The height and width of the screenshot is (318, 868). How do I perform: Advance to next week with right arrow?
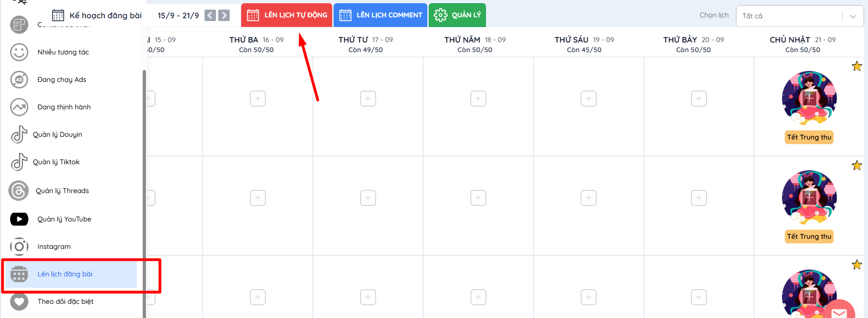coord(224,16)
